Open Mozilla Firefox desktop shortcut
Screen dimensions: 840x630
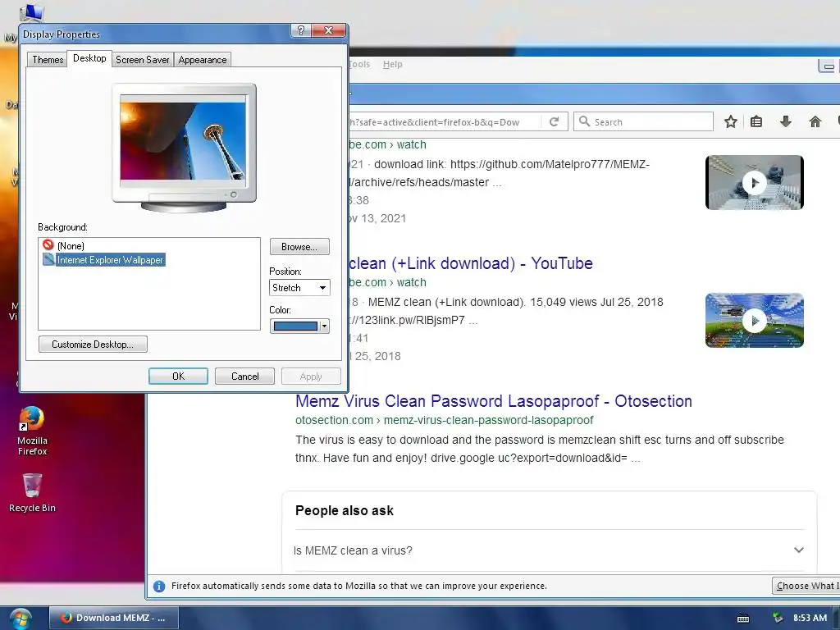point(32,431)
